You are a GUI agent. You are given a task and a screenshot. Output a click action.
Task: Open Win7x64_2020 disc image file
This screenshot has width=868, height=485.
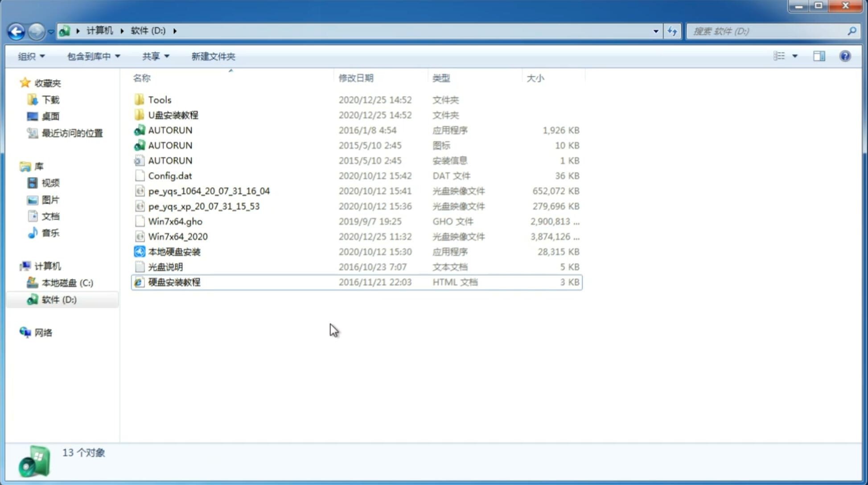tap(177, 237)
